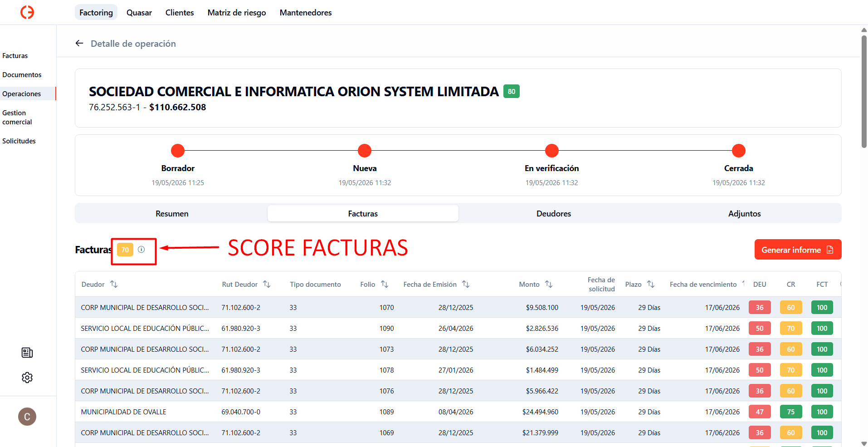Click amount $24.494.960
Image resolution: width=868 pixels, height=447 pixels.
click(540, 412)
